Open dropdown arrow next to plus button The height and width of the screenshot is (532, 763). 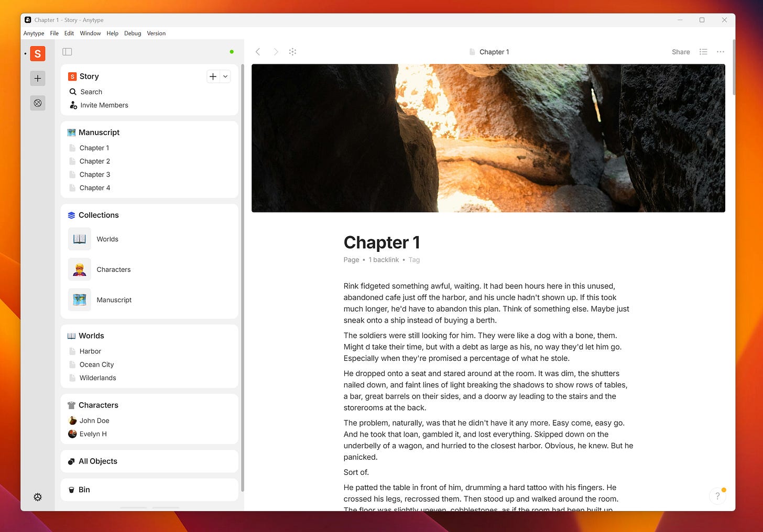(x=225, y=76)
